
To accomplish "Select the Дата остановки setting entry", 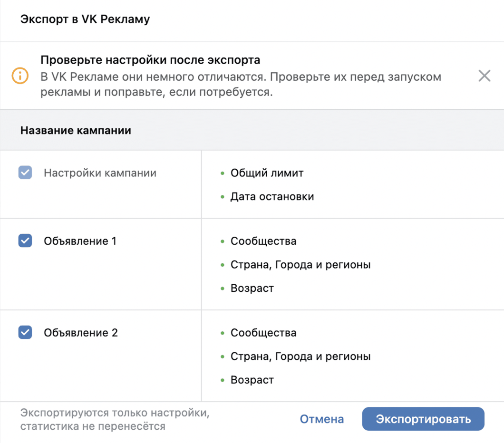I will (271, 196).
